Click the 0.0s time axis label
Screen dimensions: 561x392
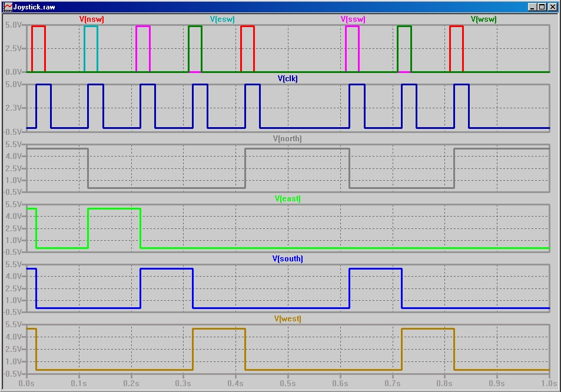click(26, 384)
